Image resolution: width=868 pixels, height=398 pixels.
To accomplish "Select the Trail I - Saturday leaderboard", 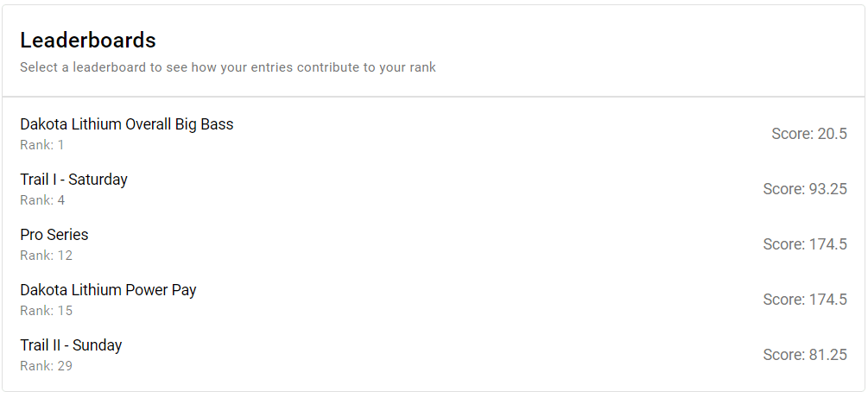I will click(74, 180).
